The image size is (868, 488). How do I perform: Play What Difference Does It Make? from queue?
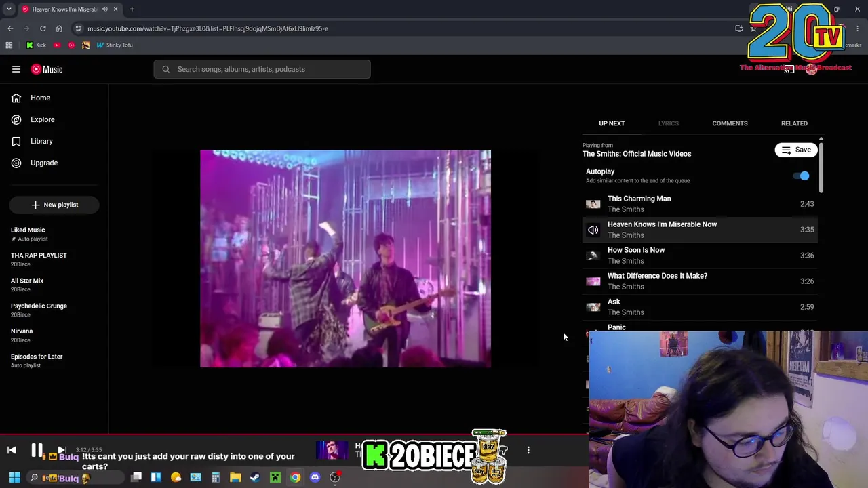click(700, 281)
